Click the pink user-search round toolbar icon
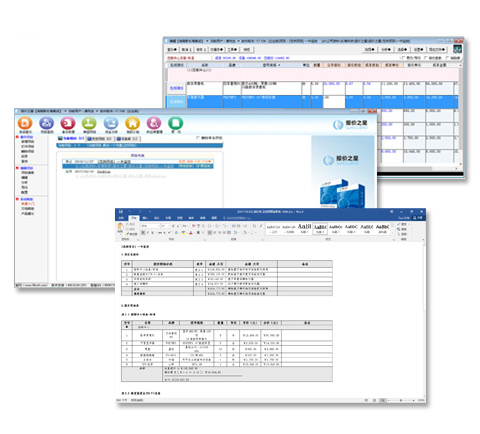Image resolution: width=480 pixels, height=434 pixels. (x=154, y=123)
